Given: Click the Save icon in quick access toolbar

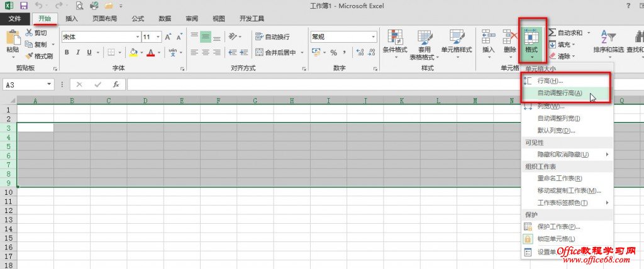Looking at the screenshot, I should (x=23, y=6).
